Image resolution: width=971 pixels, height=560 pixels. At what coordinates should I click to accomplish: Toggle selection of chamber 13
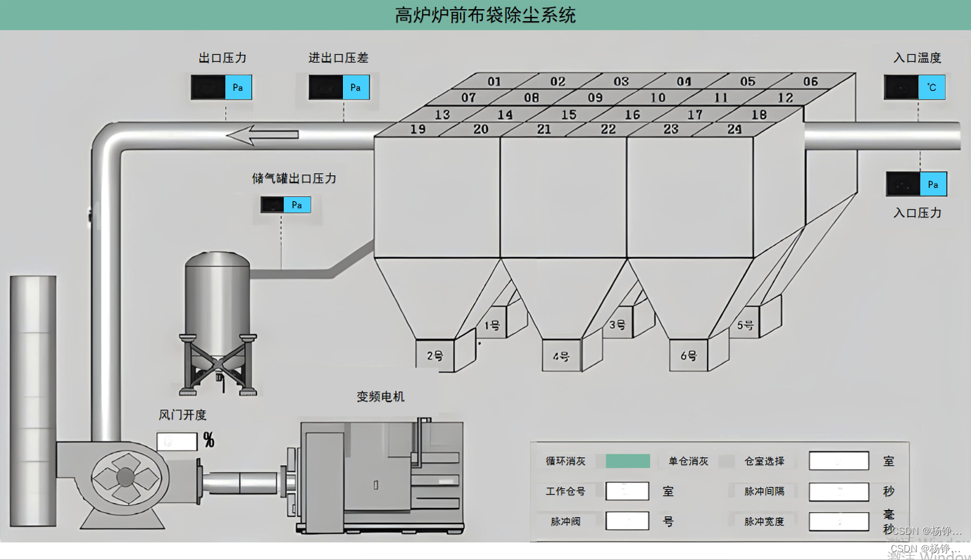coord(442,113)
